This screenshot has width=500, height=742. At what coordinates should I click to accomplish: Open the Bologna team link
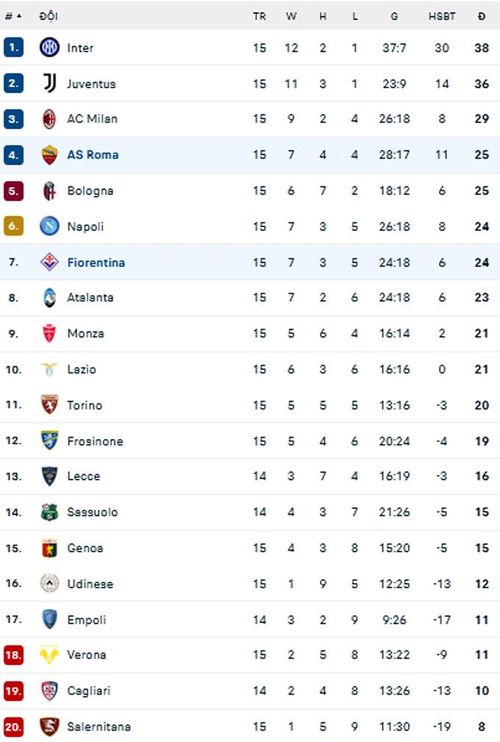tap(90, 191)
